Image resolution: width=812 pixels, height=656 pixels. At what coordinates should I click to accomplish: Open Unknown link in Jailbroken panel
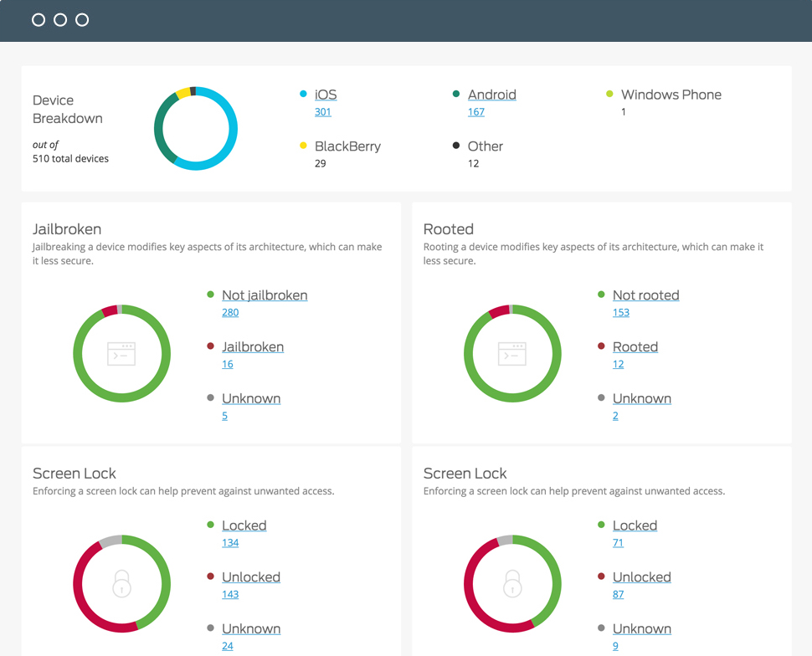[251, 398]
